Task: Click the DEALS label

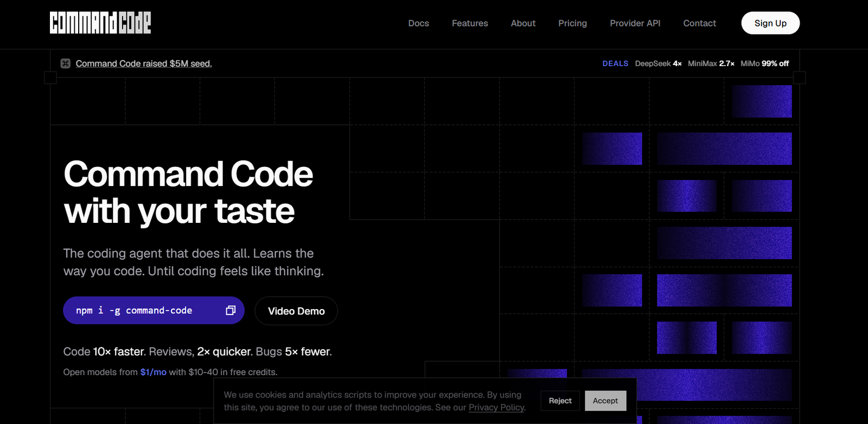Action: point(615,63)
